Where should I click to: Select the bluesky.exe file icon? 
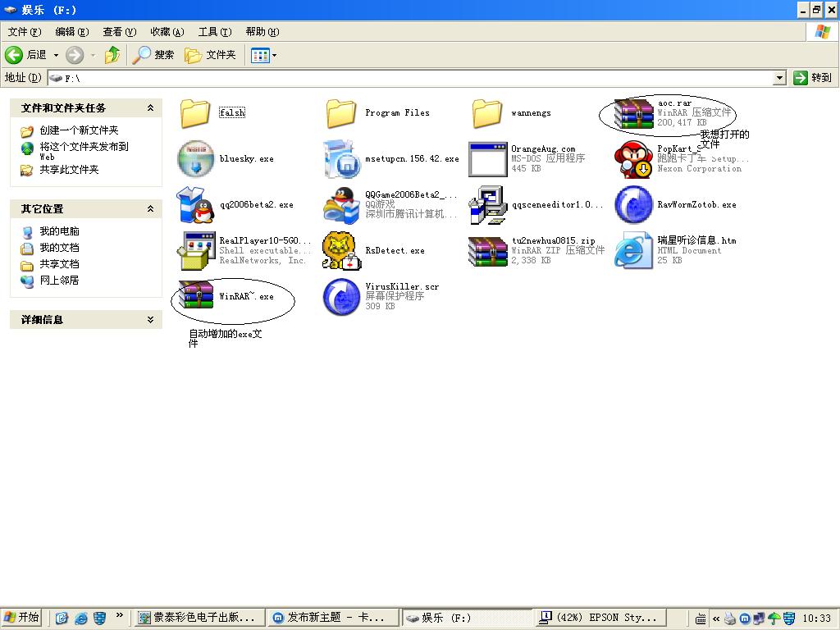[196, 158]
